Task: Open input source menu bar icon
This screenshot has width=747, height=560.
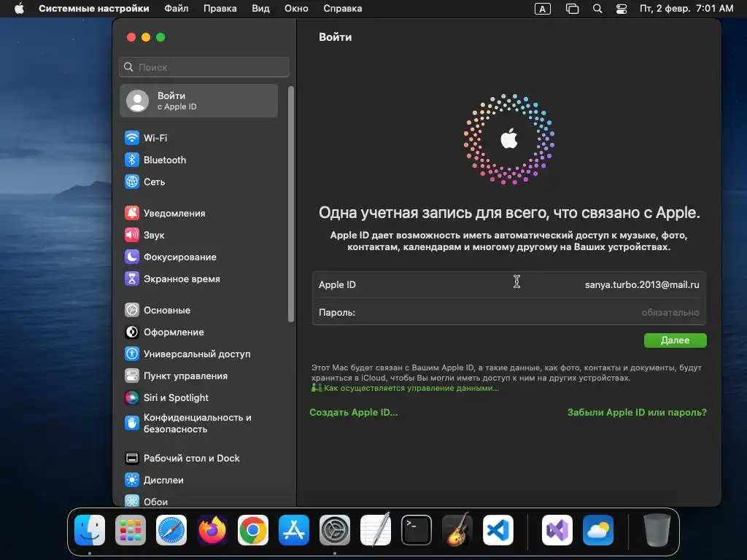Action: coord(543,9)
